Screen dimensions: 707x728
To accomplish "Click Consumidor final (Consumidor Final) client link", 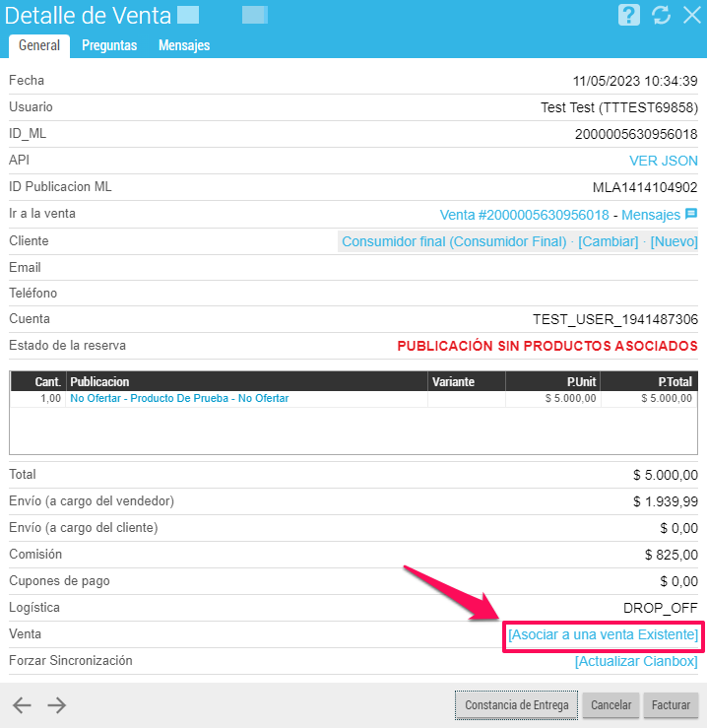I will [454, 241].
